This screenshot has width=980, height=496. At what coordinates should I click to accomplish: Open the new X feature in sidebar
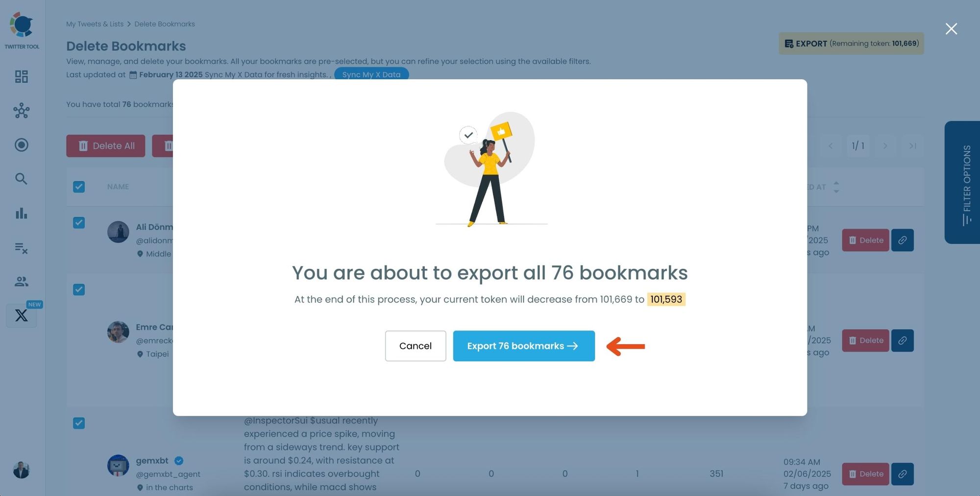click(21, 315)
